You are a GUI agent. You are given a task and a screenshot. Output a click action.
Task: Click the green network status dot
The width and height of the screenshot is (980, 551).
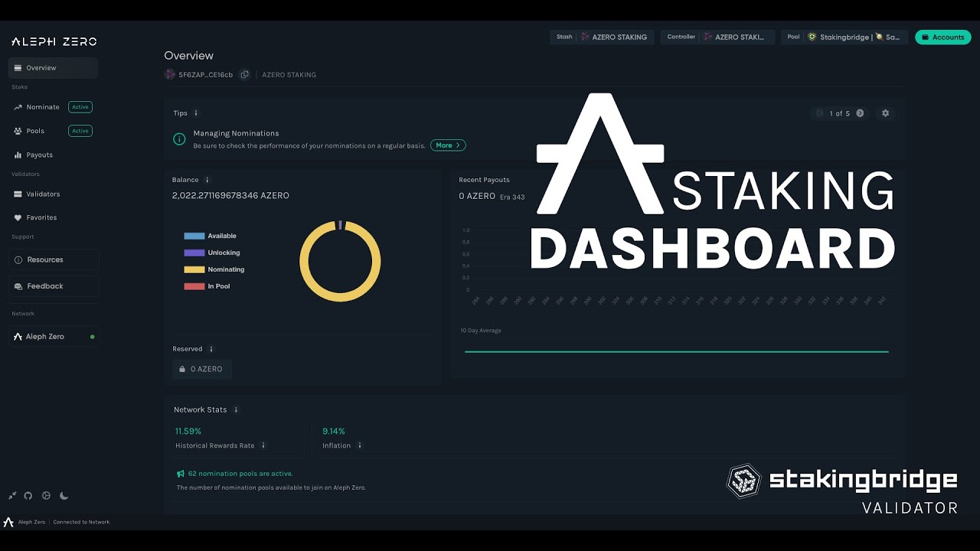(x=93, y=337)
